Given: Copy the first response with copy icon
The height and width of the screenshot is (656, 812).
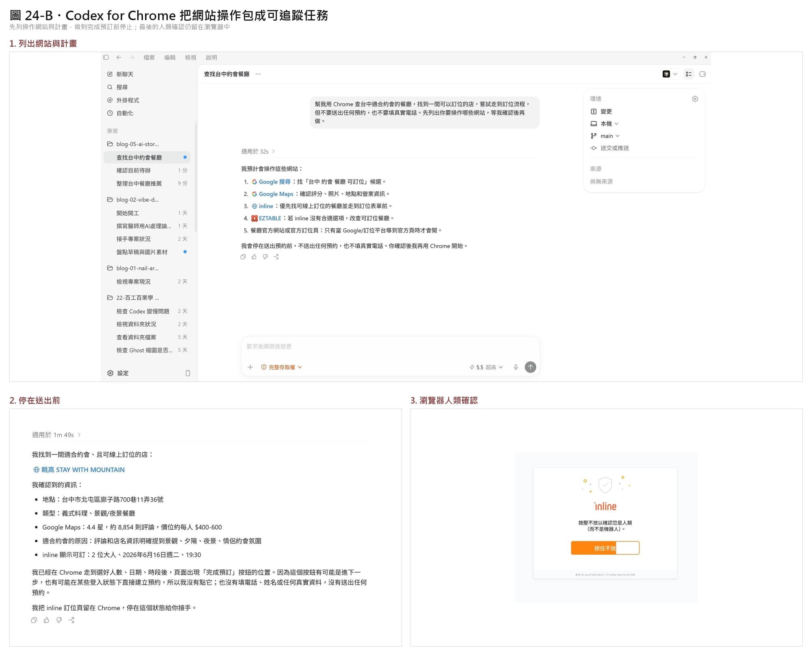Looking at the screenshot, I should (x=243, y=257).
